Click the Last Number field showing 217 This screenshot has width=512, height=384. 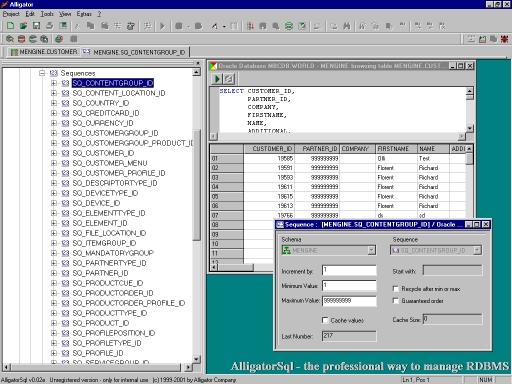point(349,336)
